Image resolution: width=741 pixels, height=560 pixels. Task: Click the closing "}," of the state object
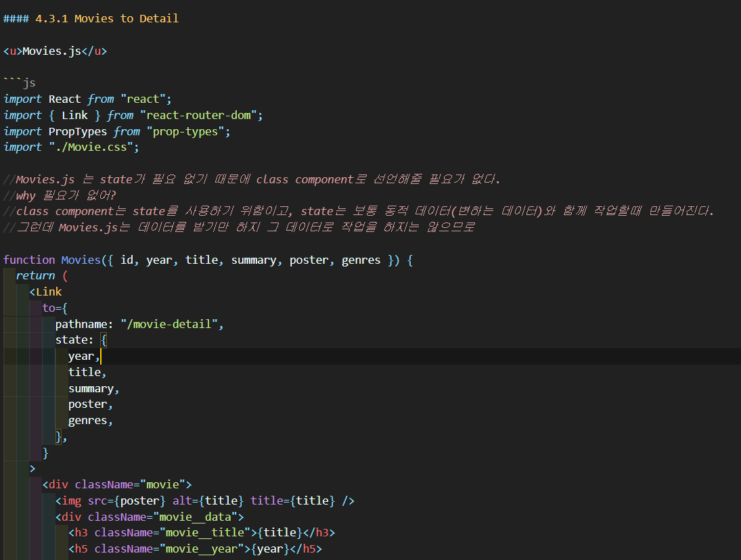(62, 437)
